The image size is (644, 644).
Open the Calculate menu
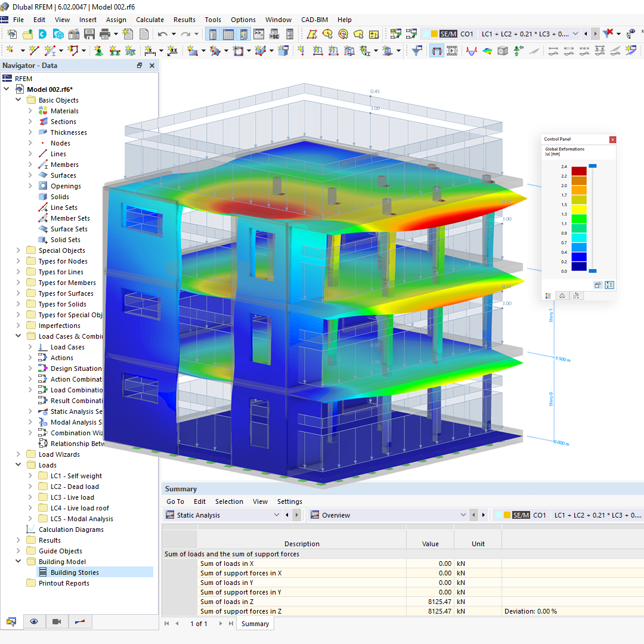tap(150, 19)
